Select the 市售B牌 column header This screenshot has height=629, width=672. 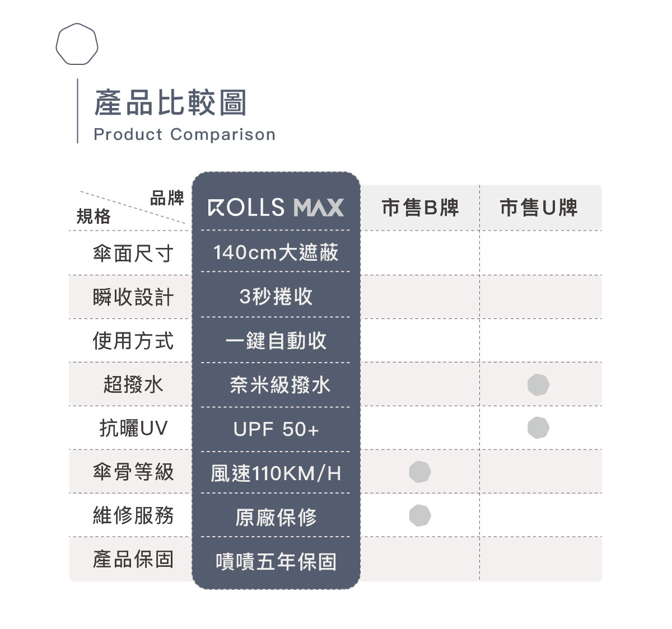click(420, 208)
